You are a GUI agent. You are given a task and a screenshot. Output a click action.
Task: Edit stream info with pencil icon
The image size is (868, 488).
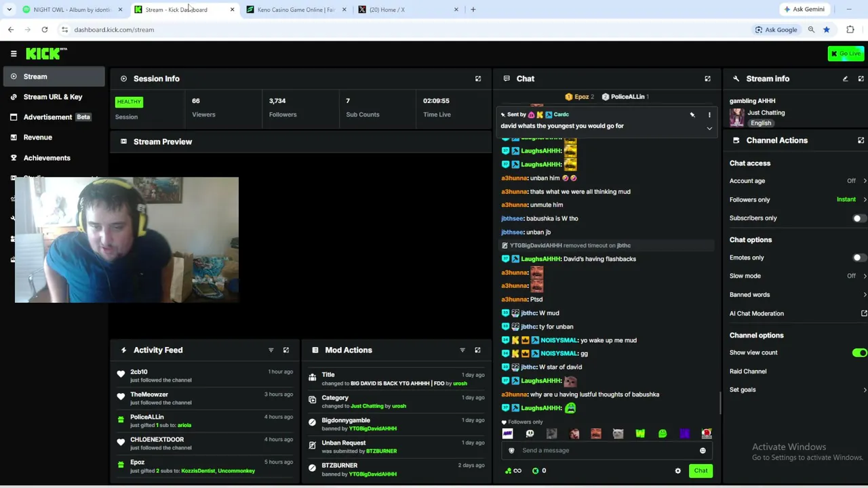845,79
